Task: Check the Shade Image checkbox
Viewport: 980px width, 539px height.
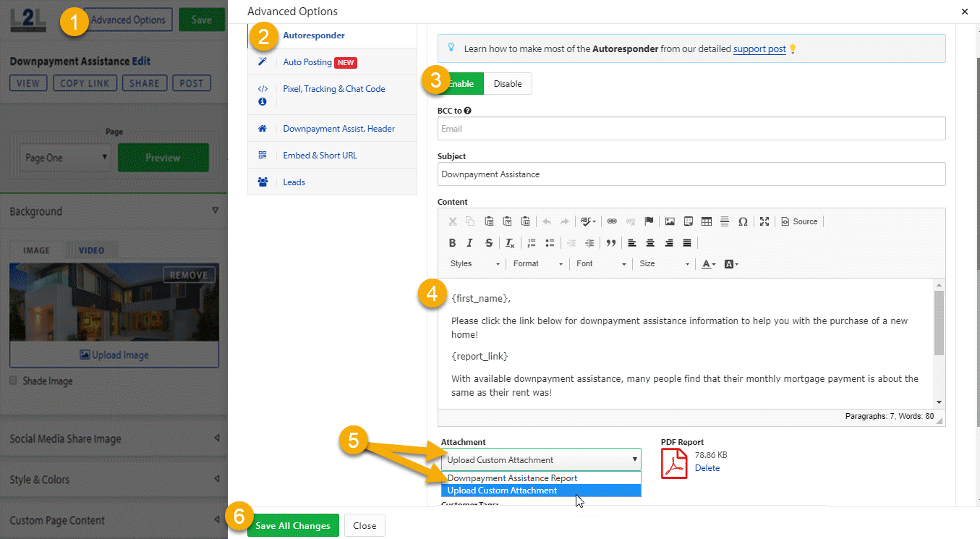Action: [14, 381]
